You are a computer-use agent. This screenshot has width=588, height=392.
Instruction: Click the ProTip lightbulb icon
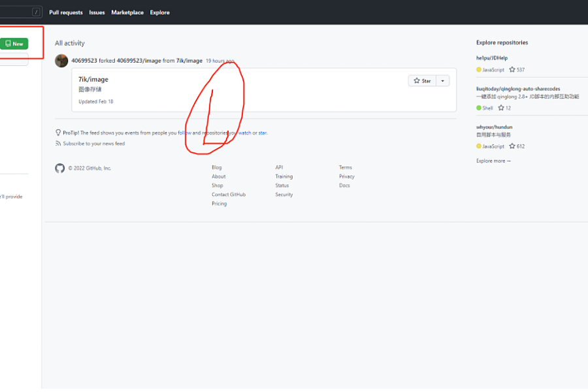coord(58,133)
